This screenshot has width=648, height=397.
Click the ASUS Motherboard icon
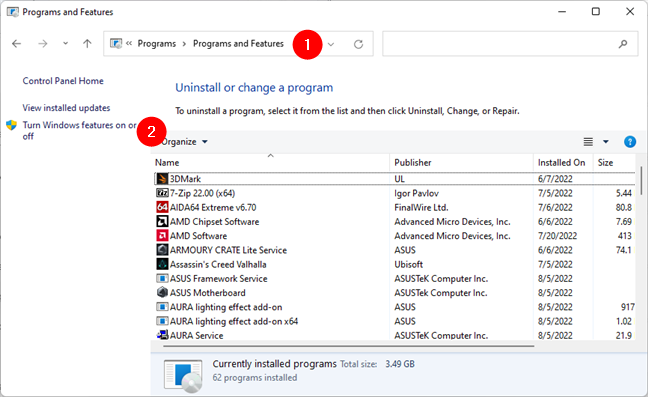coord(162,292)
